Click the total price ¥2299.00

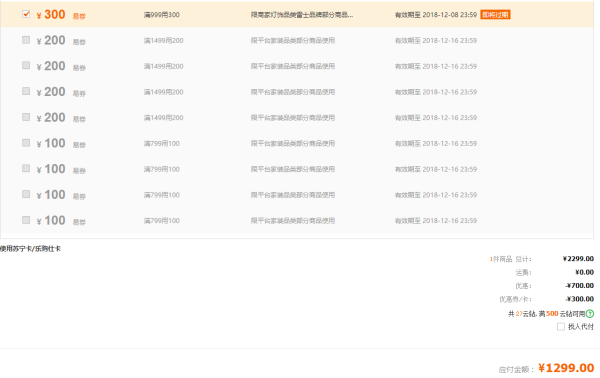click(x=578, y=259)
